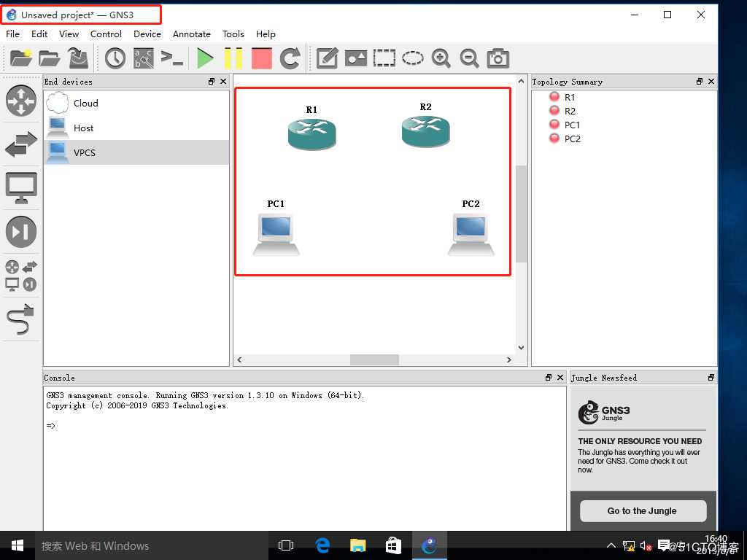Open an existing project via folder icon
Screen dimensions: 747x560
pyautogui.click(x=49, y=58)
